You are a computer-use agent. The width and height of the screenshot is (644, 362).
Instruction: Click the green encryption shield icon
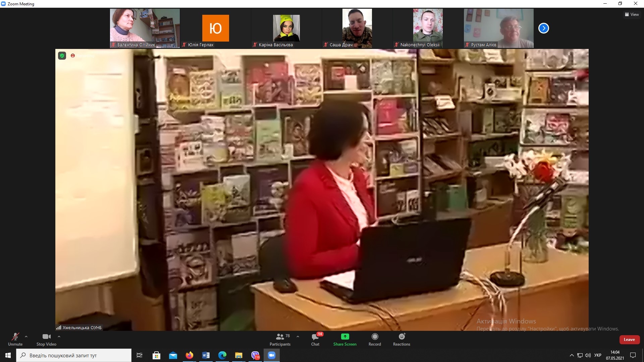(62, 56)
